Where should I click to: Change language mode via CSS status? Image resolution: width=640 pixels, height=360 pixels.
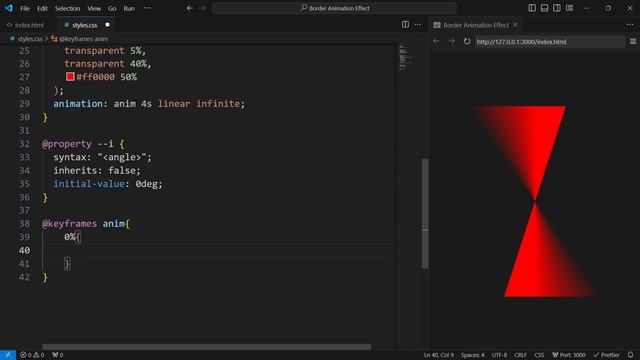pyautogui.click(x=539, y=355)
